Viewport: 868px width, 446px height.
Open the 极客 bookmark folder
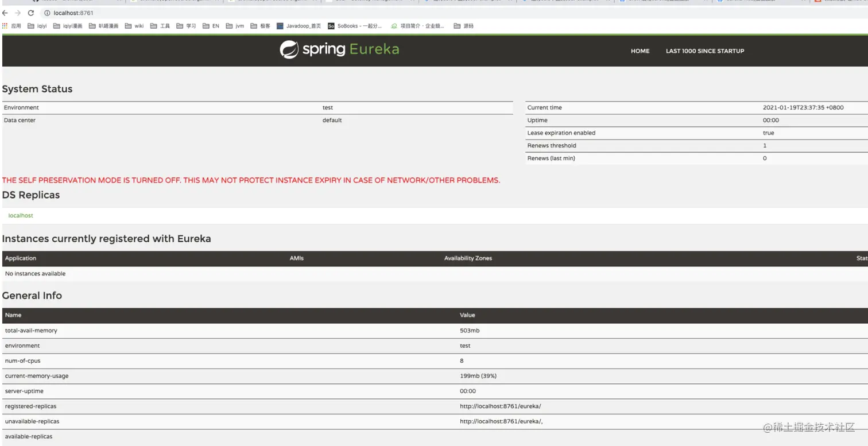click(x=261, y=26)
